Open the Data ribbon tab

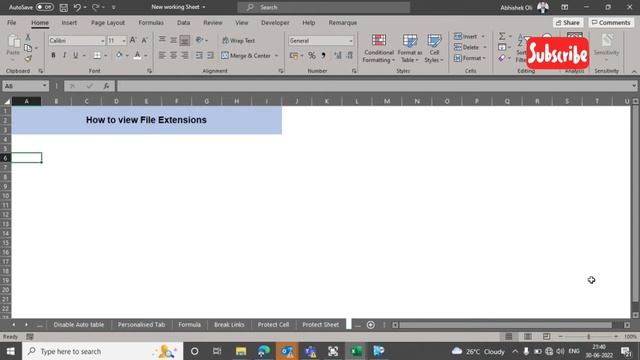183,22
